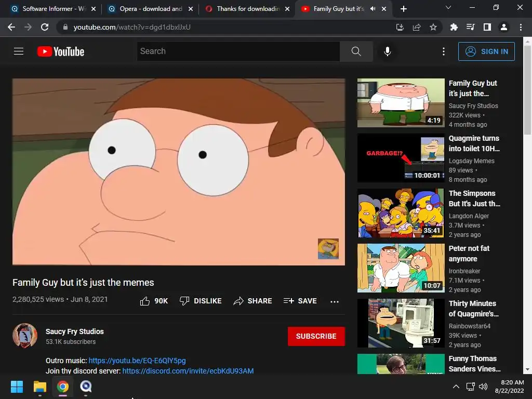Click the page scrollbar thumb
Viewport: 532px width, 399px height.
(527, 89)
